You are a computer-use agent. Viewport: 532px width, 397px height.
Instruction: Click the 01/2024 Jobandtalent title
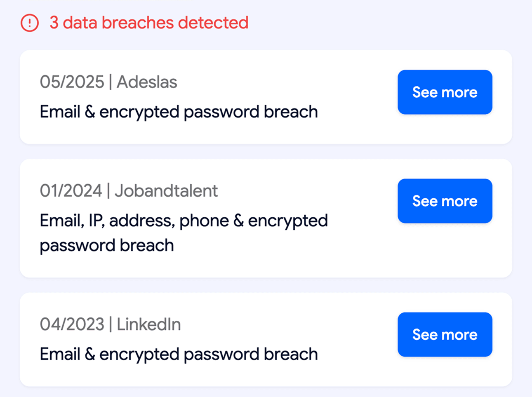(x=129, y=190)
